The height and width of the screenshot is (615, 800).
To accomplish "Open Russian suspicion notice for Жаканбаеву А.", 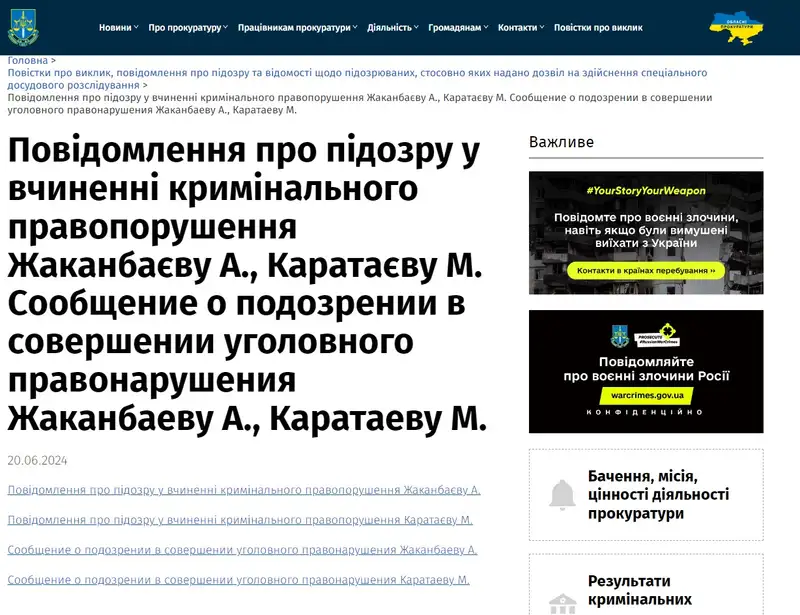I will [x=242, y=550].
